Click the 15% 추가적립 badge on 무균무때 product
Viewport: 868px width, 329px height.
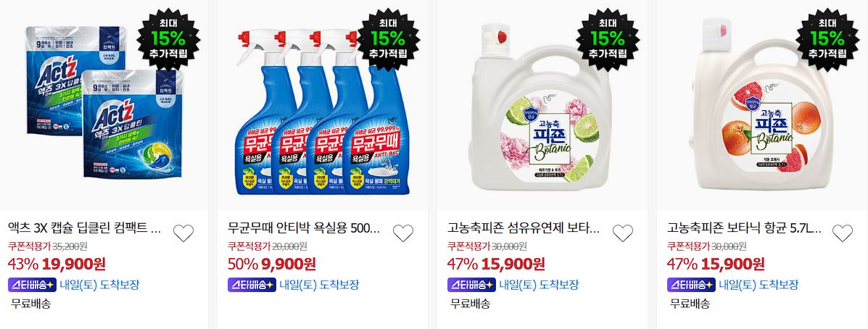click(x=389, y=38)
